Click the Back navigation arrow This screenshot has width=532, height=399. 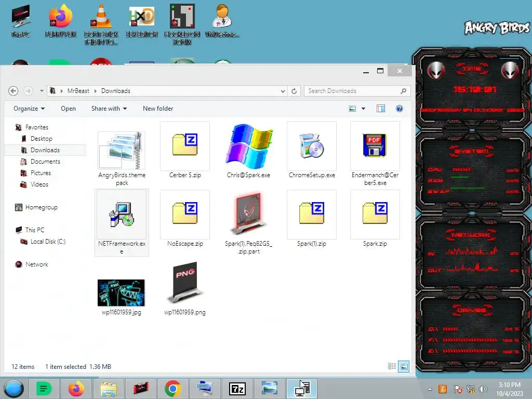click(x=13, y=91)
